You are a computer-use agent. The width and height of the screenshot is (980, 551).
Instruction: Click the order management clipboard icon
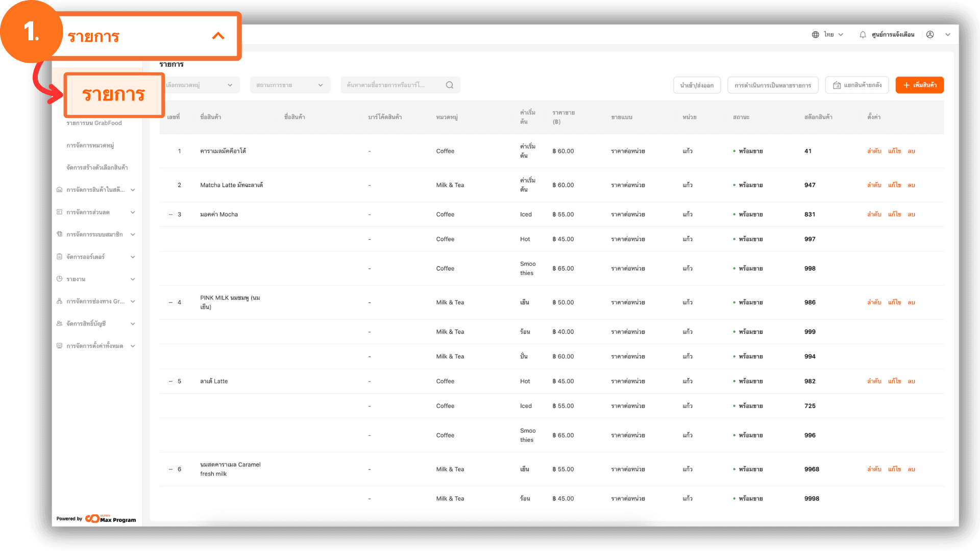59,257
